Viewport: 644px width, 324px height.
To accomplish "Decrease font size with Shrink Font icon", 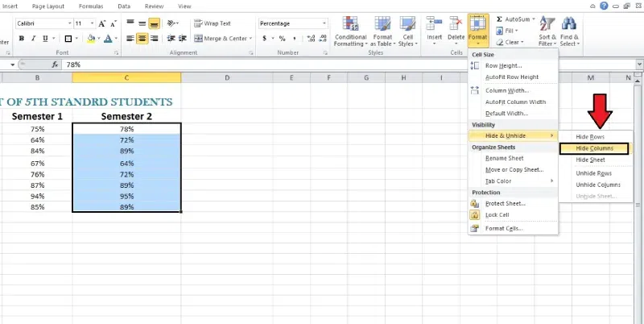I will point(114,24).
